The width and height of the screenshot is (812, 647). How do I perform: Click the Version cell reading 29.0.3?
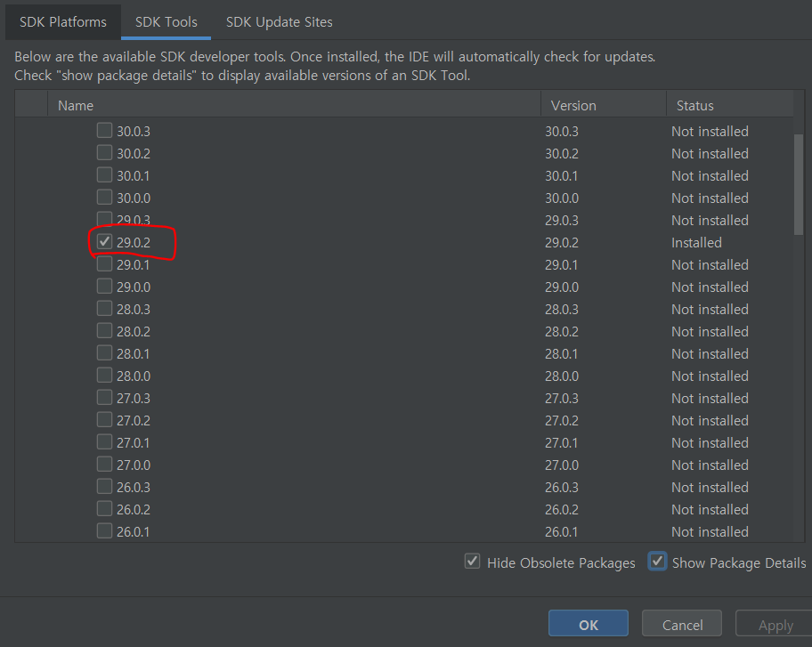(x=561, y=221)
